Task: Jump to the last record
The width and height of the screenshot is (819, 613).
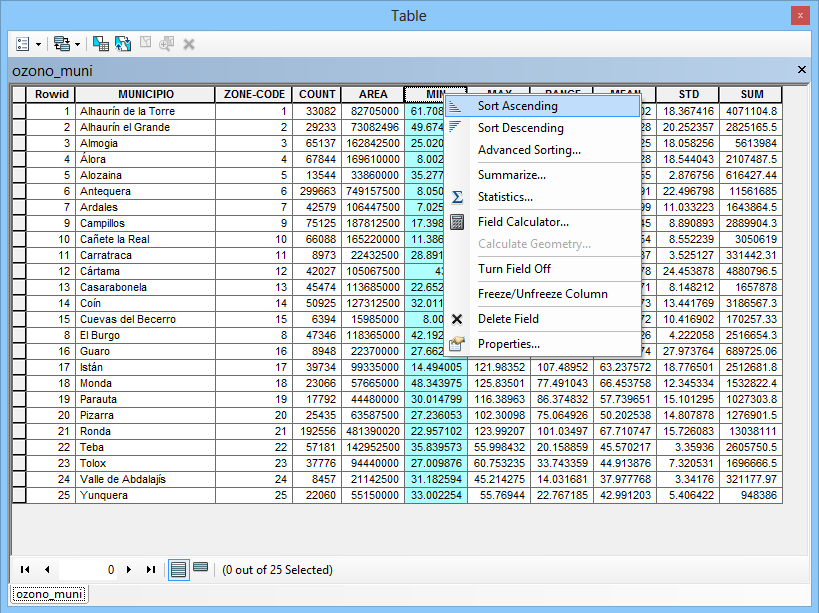Action: (150, 569)
